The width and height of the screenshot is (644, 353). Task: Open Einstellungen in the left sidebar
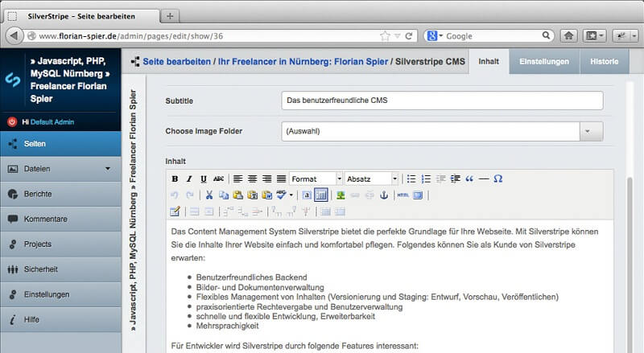61,294
